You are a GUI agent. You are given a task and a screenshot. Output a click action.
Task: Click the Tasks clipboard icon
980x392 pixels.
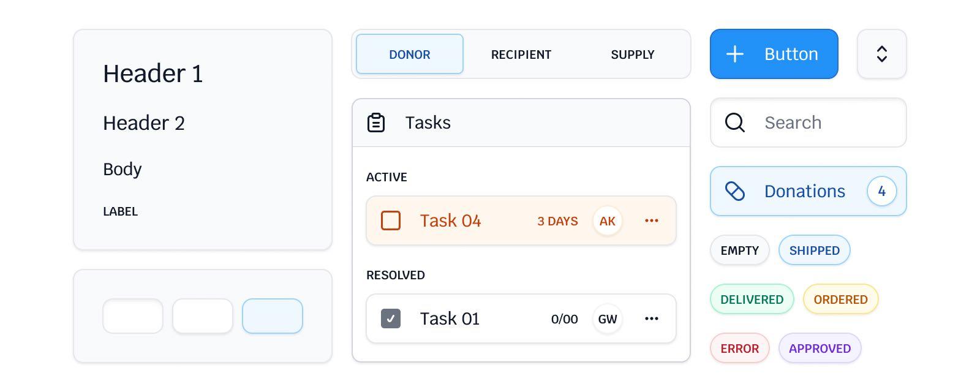coord(376,123)
